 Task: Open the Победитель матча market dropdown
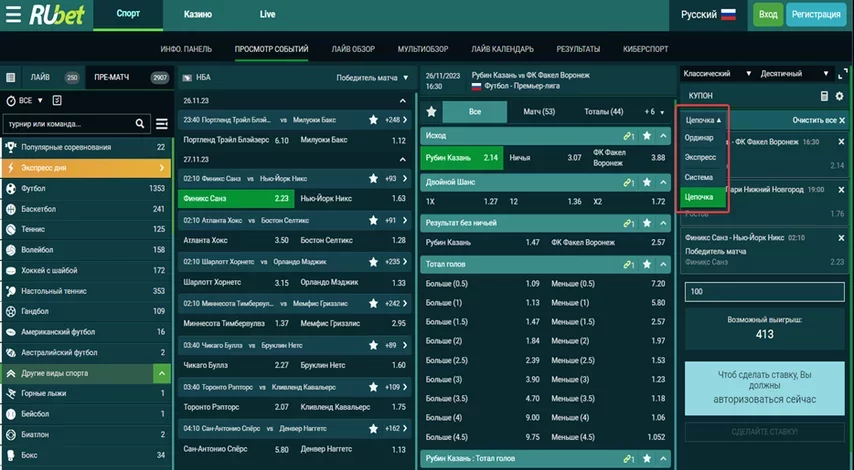tap(372, 78)
